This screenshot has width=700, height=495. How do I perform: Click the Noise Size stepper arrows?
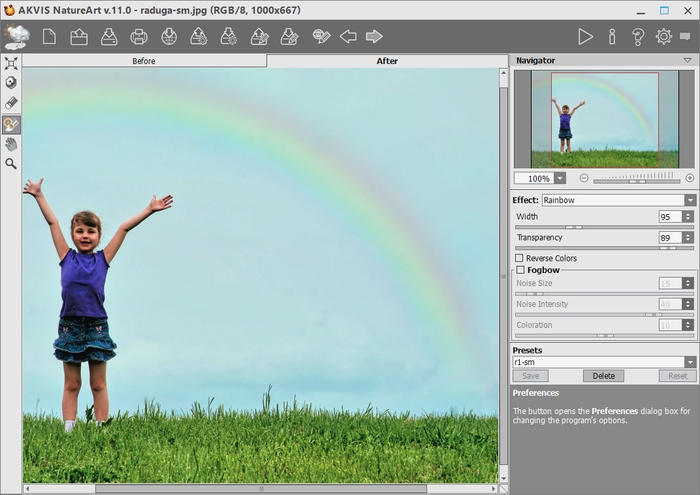click(x=688, y=283)
